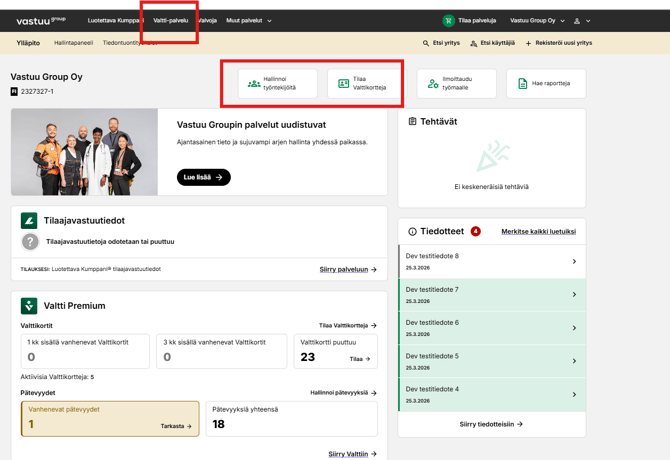Click the Valtti Premium logo icon
The height and width of the screenshot is (460, 670).
click(x=29, y=306)
